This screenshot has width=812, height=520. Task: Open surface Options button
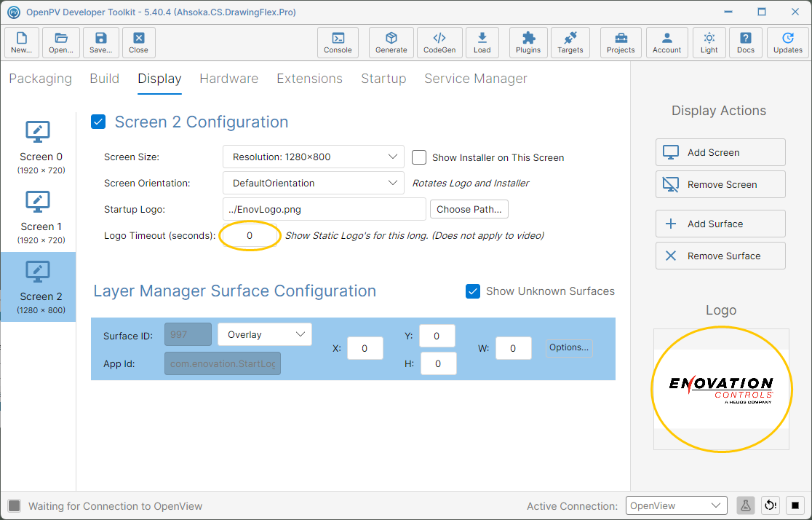pos(568,347)
